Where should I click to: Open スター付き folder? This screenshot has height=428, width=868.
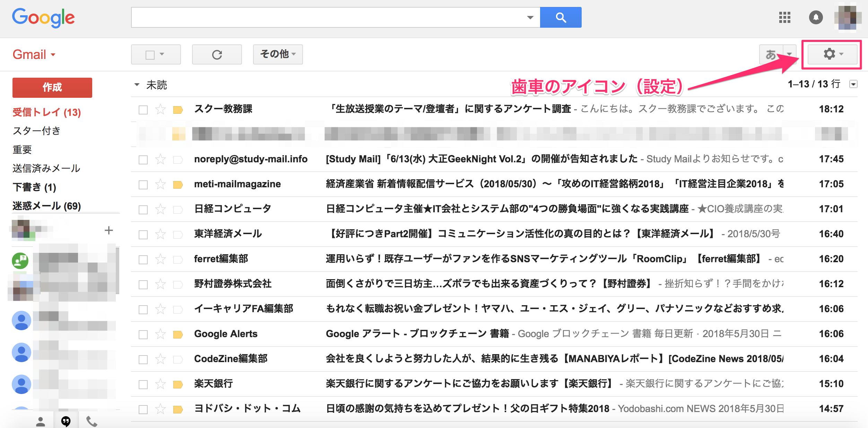(37, 131)
